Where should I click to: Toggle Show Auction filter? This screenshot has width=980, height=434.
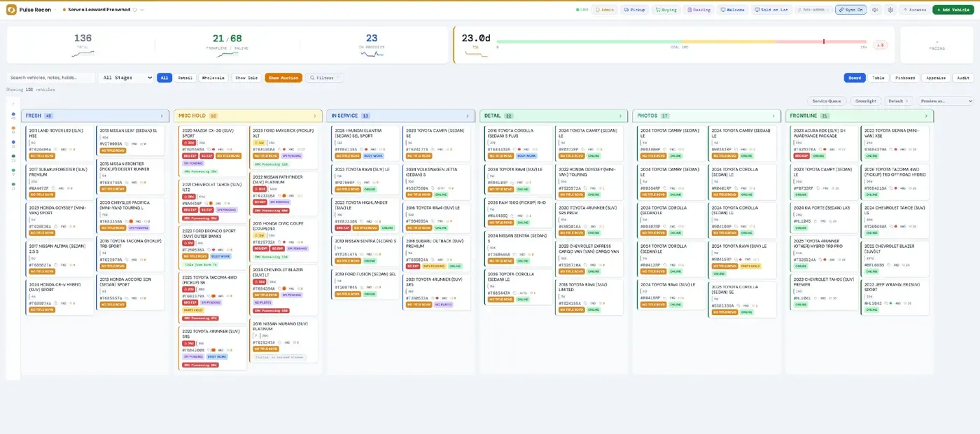(x=283, y=78)
